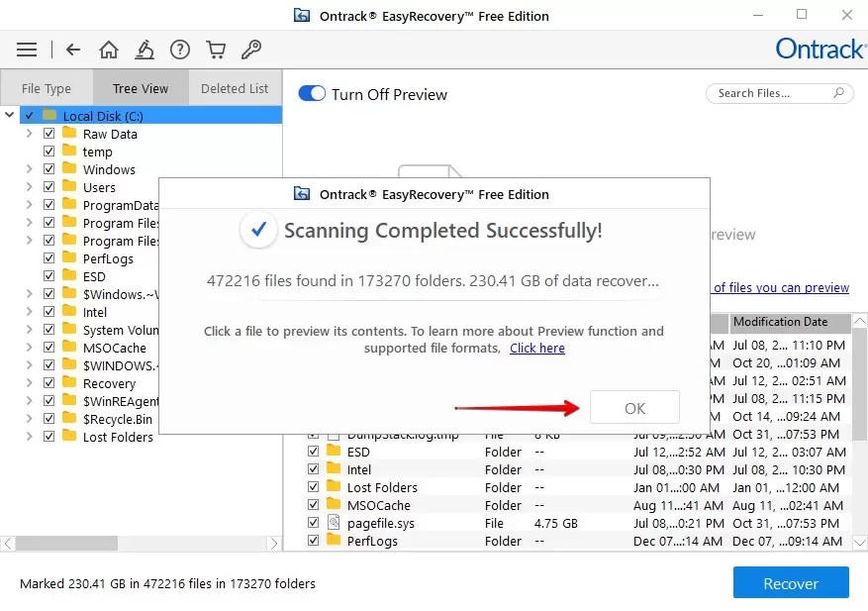Go to the Home screen icon
868x611 pixels.
[x=109, y=49]
